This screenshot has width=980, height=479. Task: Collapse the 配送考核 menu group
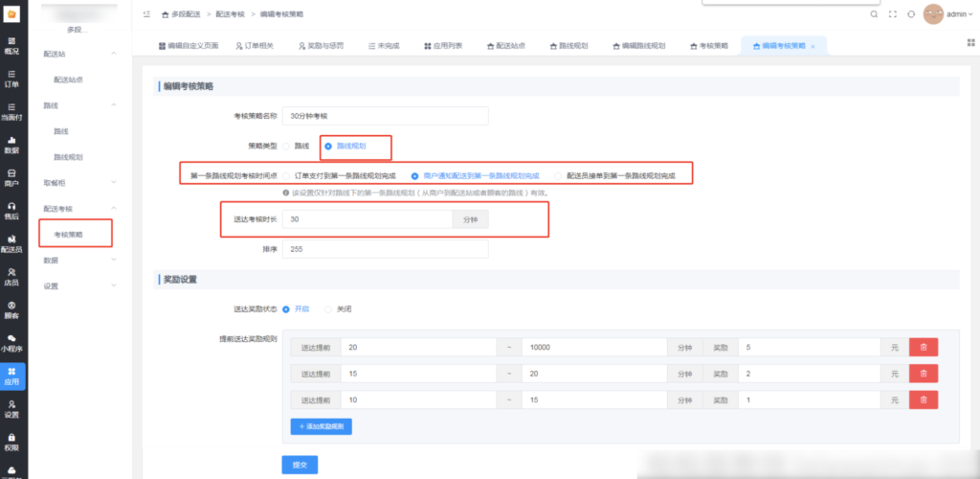click(x=114, y=208)
